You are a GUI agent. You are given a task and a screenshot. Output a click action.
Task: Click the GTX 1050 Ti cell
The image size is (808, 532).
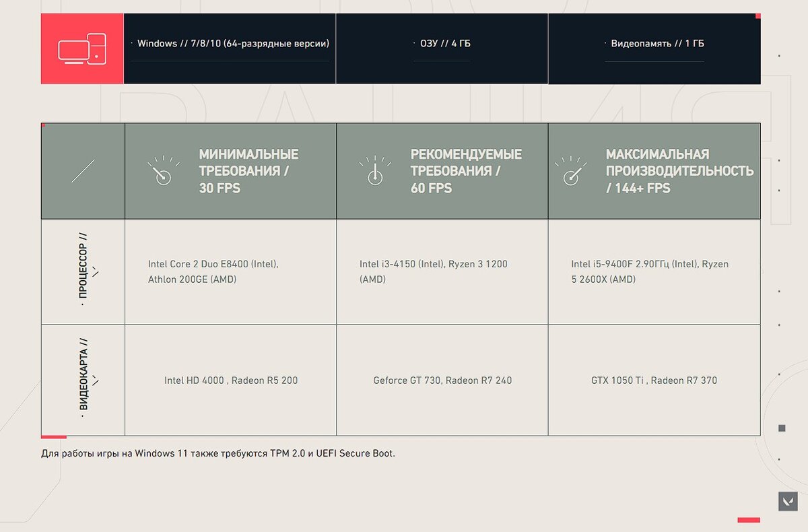[654, 380]
